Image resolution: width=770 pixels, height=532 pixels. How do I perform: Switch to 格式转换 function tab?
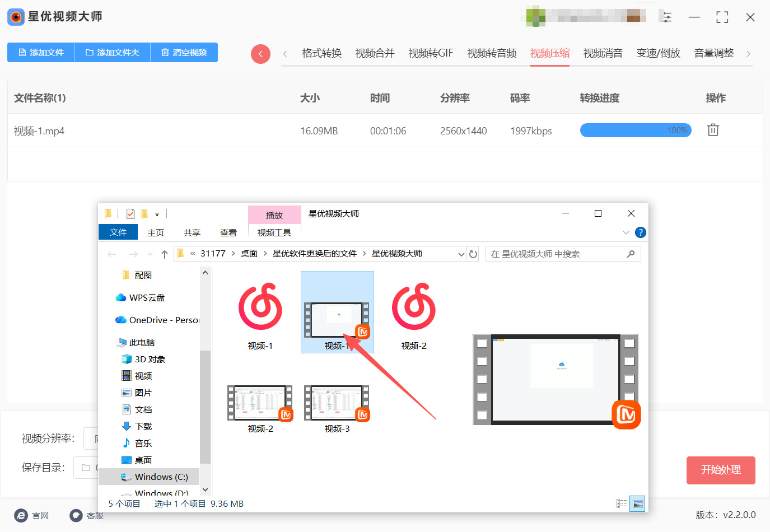(x=322, y=53)
